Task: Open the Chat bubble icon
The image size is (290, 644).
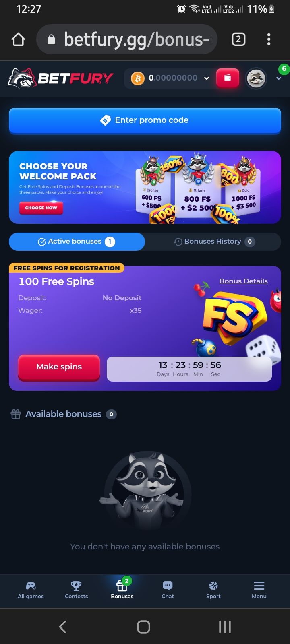Action: click(168, 590)
